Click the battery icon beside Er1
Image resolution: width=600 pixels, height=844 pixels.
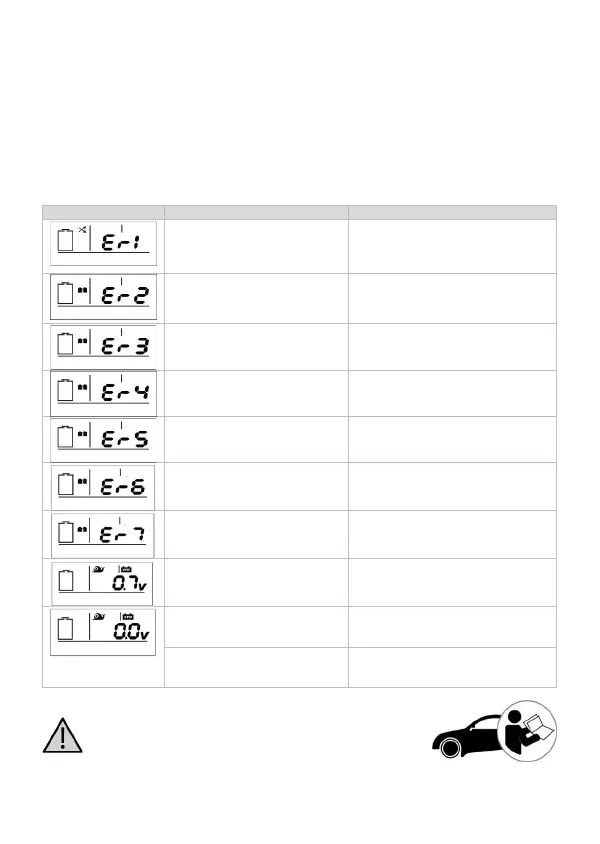click(68, 240)
